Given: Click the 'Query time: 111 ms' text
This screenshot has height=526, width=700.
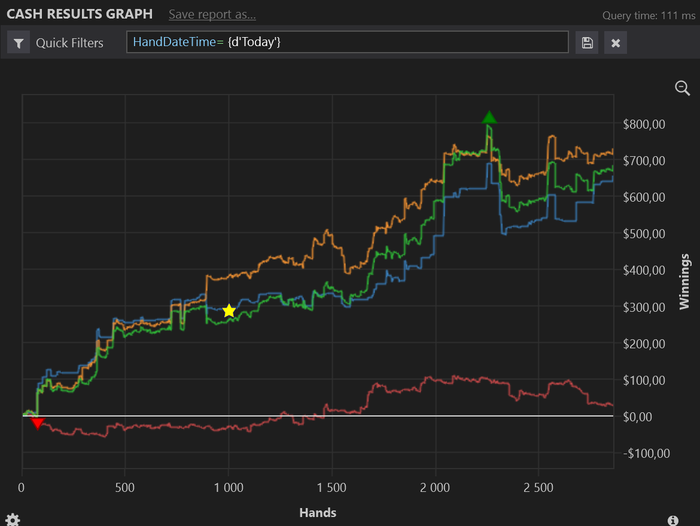Looking at the screenshot, I should click(649, 16).
